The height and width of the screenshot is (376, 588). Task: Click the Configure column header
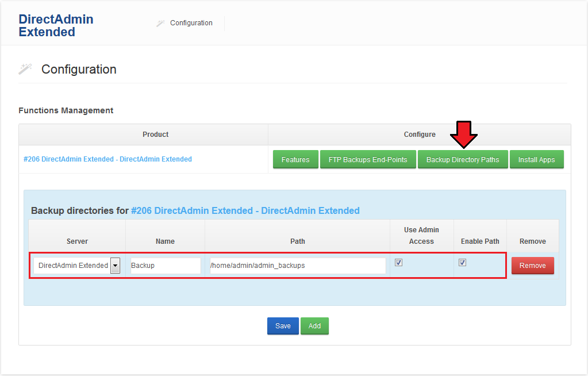coord(420,135)
